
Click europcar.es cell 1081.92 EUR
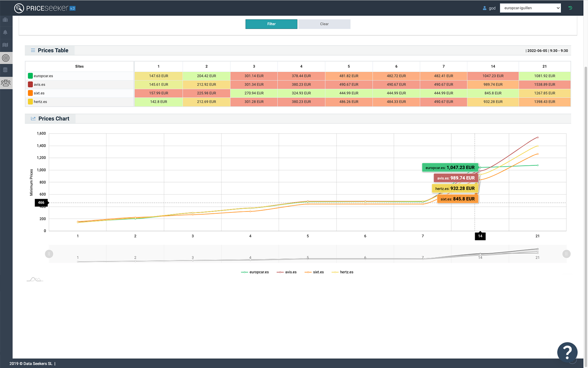pyautogui.click(x=544, y=76)
